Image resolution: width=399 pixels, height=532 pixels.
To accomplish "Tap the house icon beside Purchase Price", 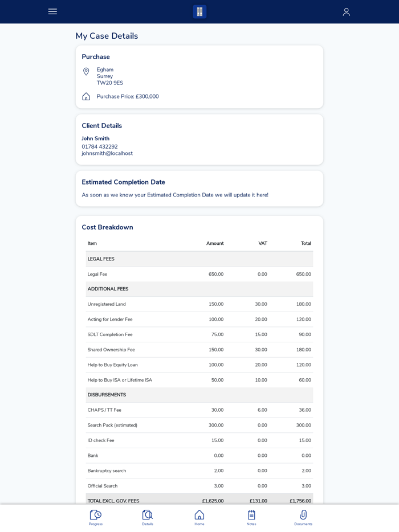I will click(86, 97).
